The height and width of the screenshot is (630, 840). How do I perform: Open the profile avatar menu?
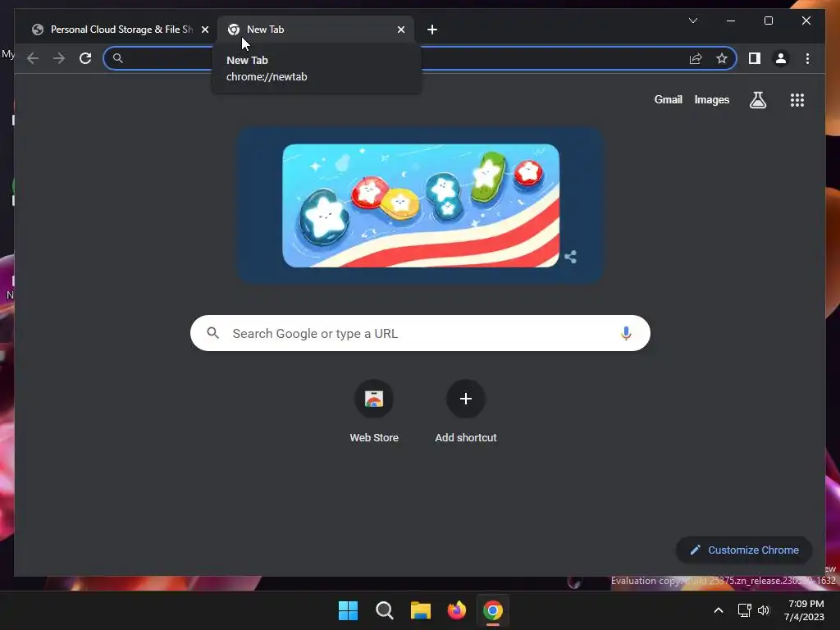[781, 58]
